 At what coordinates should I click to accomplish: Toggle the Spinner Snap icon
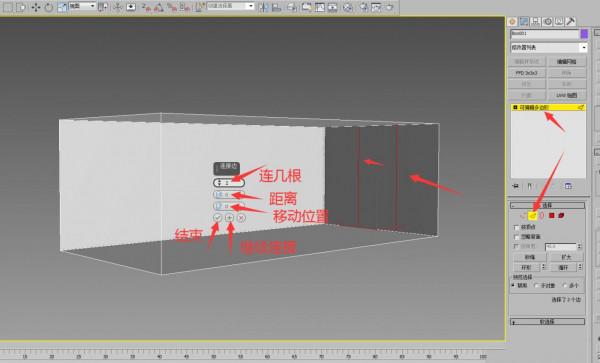click(x=185, y=7)
